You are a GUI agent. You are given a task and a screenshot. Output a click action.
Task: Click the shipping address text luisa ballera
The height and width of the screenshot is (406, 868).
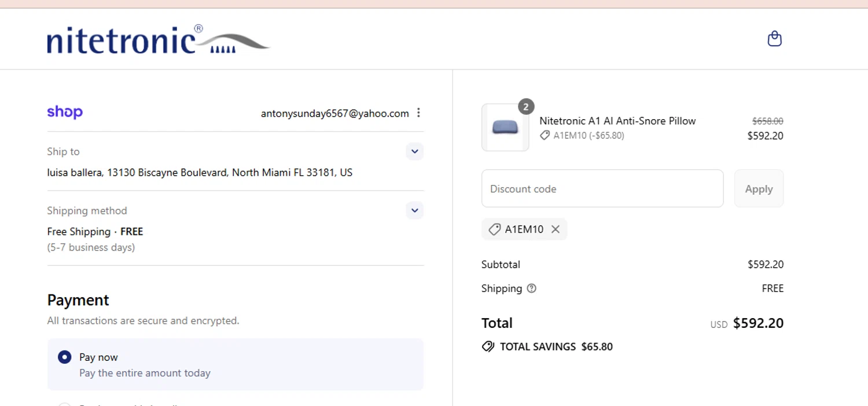click(200, 172)
